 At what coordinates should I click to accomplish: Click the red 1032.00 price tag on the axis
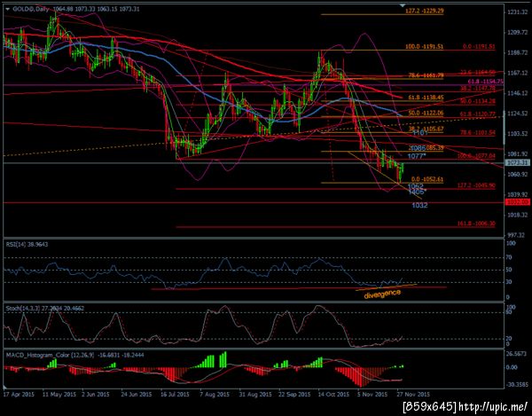518,202
